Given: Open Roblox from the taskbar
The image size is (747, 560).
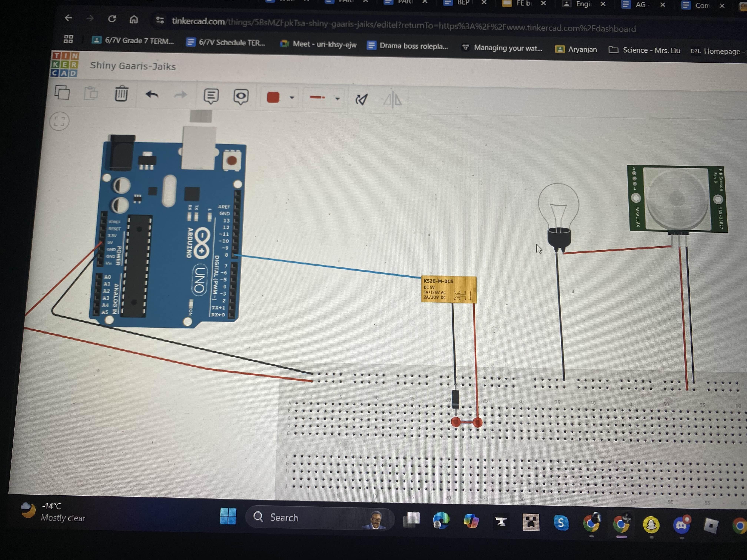Looking at the screenshot, I should pyautogui.click(x=711, y=526).
